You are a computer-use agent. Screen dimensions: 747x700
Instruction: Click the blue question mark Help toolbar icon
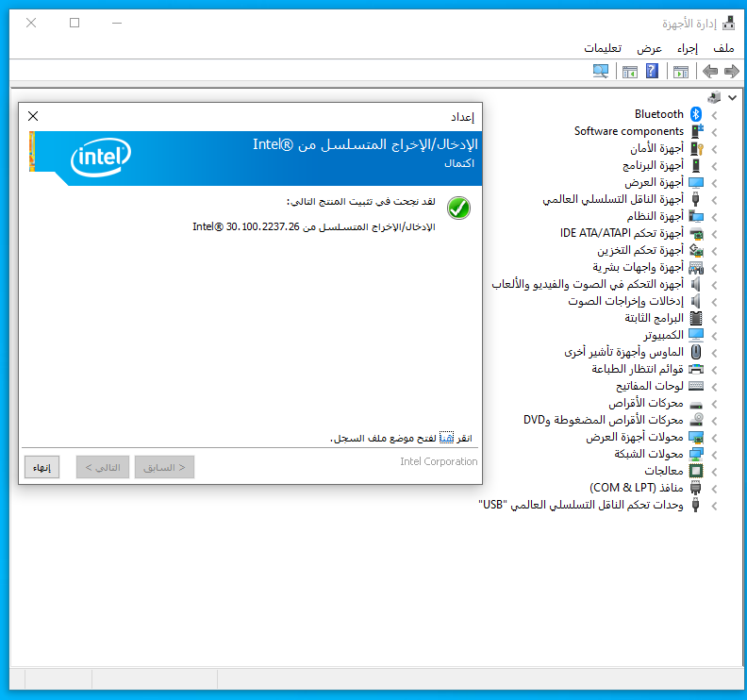(x=652, y=72)
